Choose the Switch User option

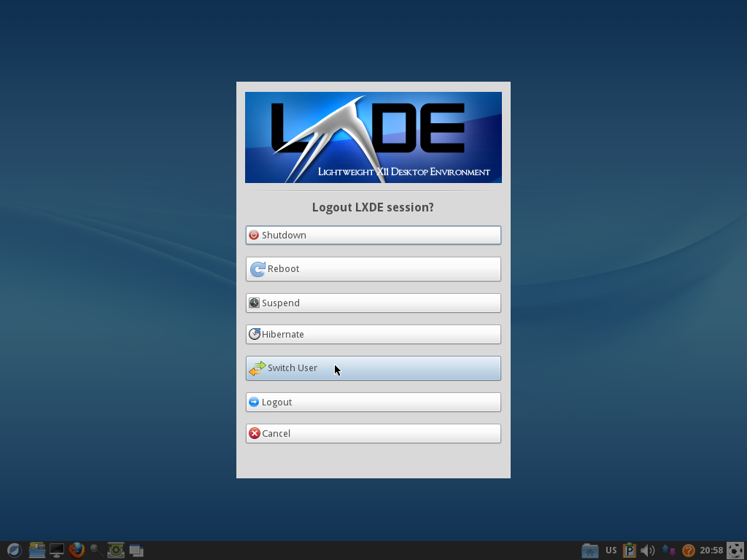[373, 368]
